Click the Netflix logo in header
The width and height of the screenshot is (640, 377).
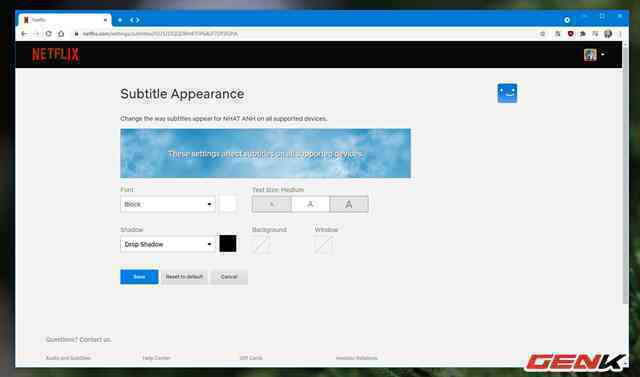point(55,54)
